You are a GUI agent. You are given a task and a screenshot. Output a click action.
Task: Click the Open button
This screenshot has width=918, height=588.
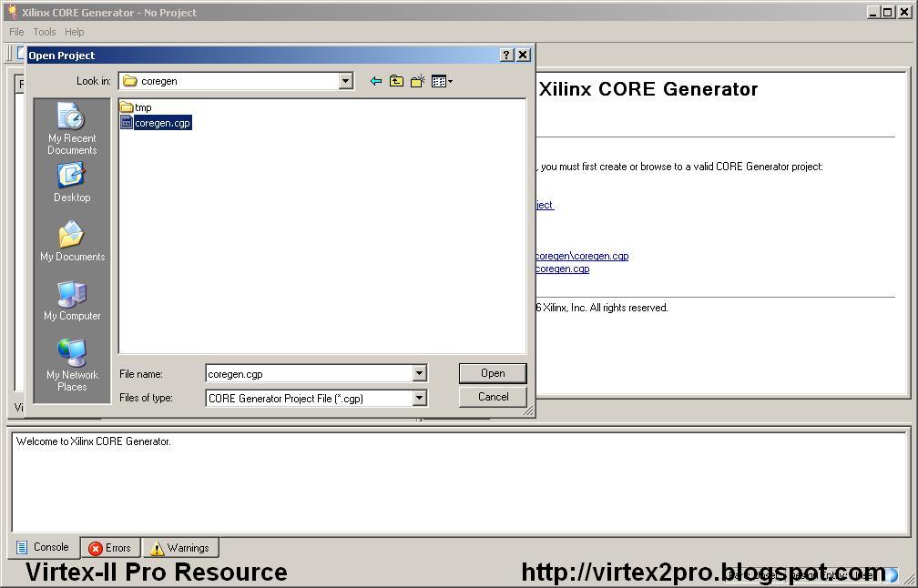(493, 373)
